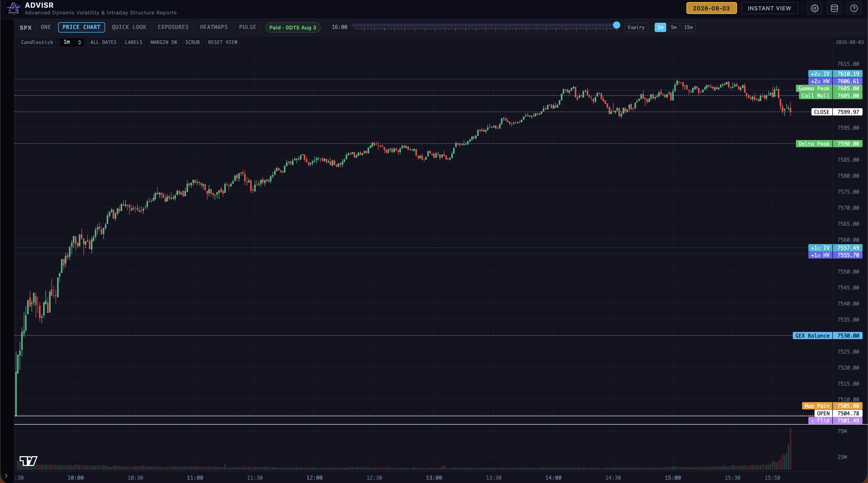The image size is (868, 483).
Task: Click the time scrubber track
Action: 484,25
